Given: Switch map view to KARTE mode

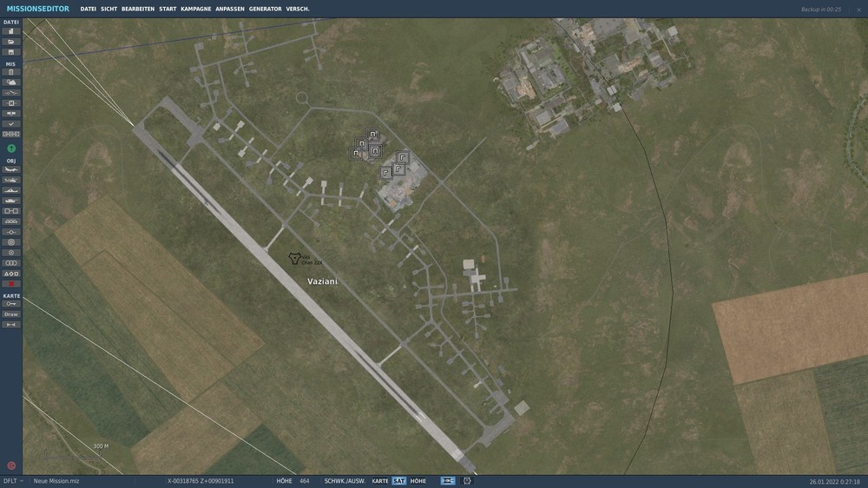Looking at the screenshot, I should click(x=380, y=481).
